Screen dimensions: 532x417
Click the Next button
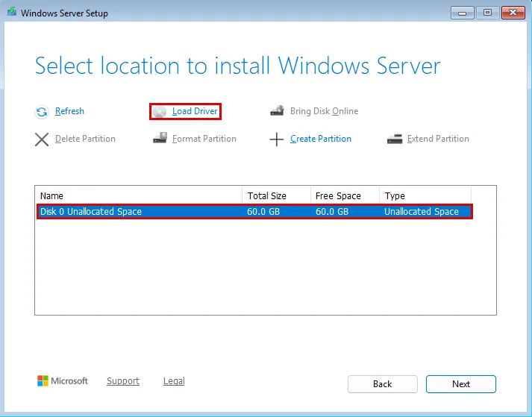click(461, 384)
